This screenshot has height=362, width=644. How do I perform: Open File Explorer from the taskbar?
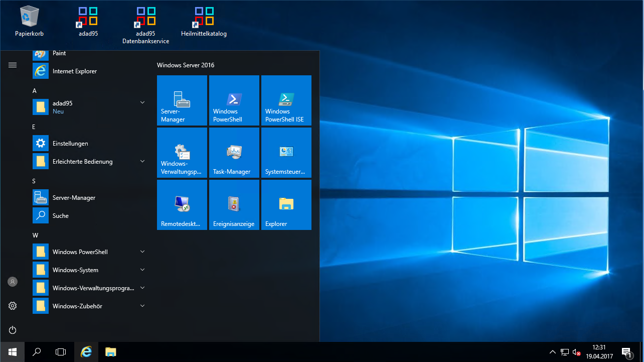[x=111, y=352]
